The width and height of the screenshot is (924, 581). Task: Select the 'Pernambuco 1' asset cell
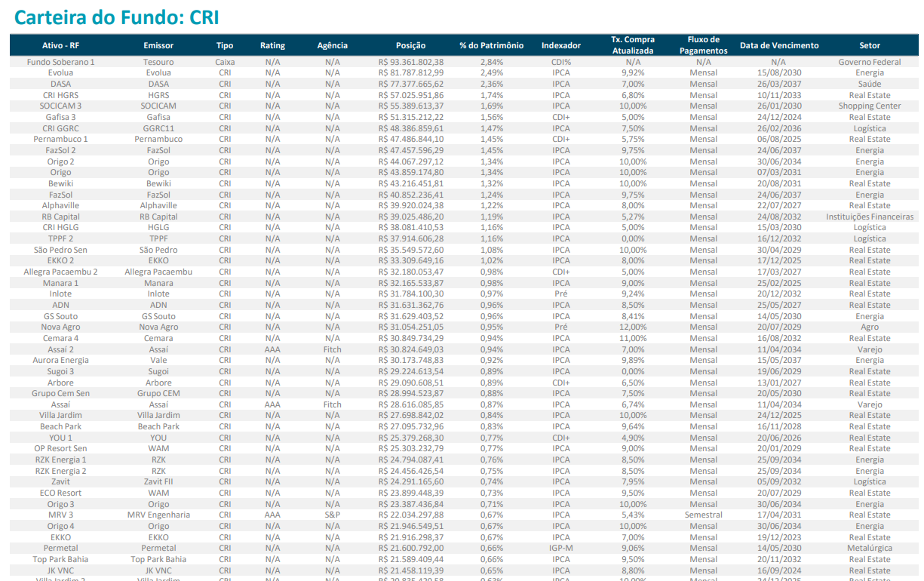(60, 139)
